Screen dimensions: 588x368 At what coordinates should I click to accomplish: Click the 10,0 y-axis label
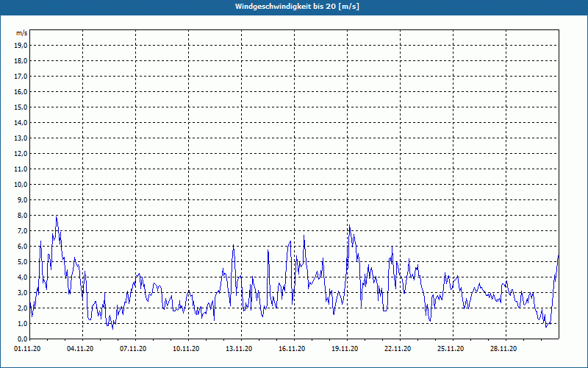[21, 185]
